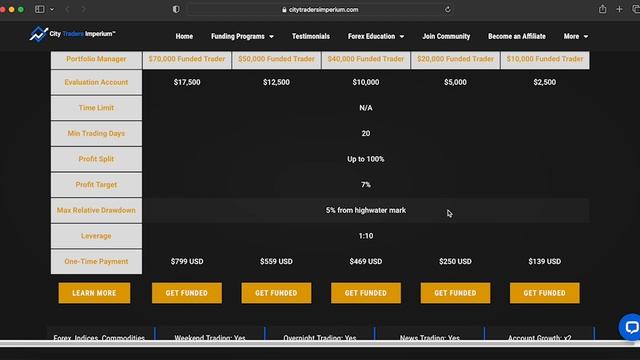Show the tab overview icon
Viewport: 640px width, 360px height.
[x=636, y=9]
